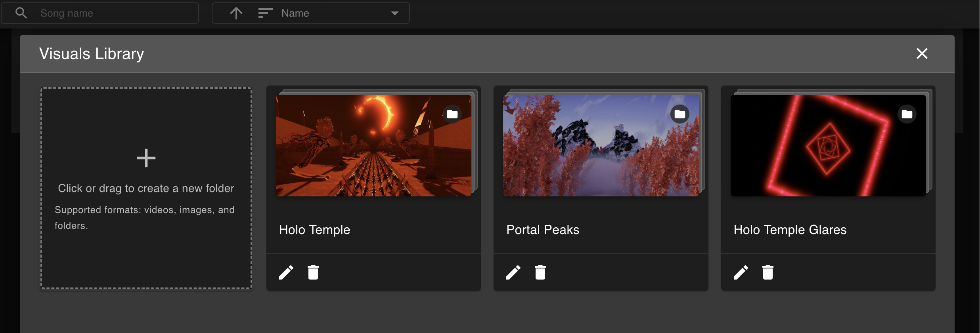Toggle ascending sort order arrow

pos(236,13)
